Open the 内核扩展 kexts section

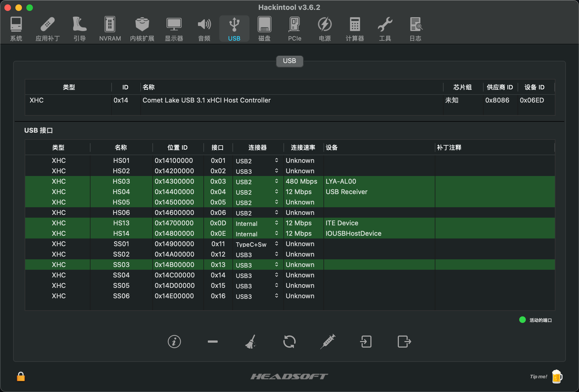tap(142, 29)
